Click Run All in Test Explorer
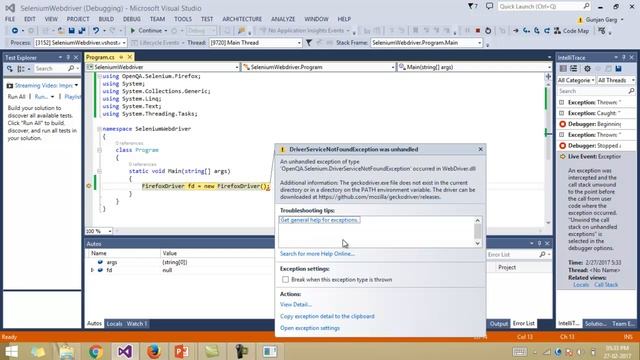 (x=16, y=97)
